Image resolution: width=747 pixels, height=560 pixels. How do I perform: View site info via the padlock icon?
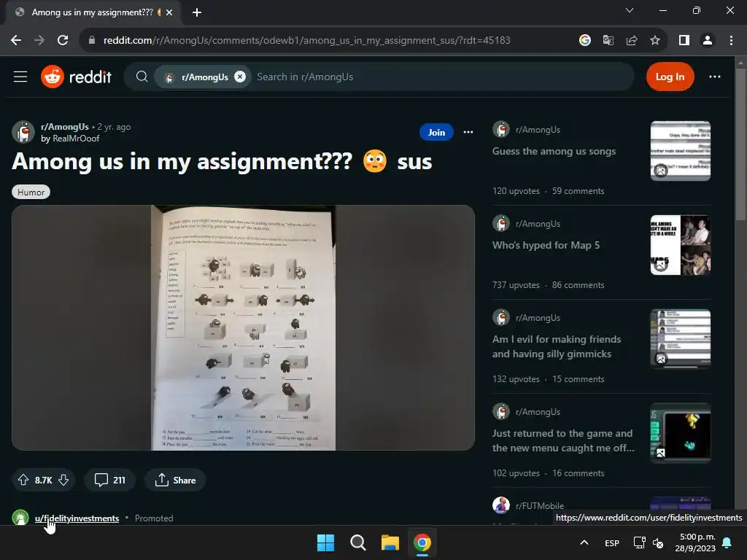point(92,41)
